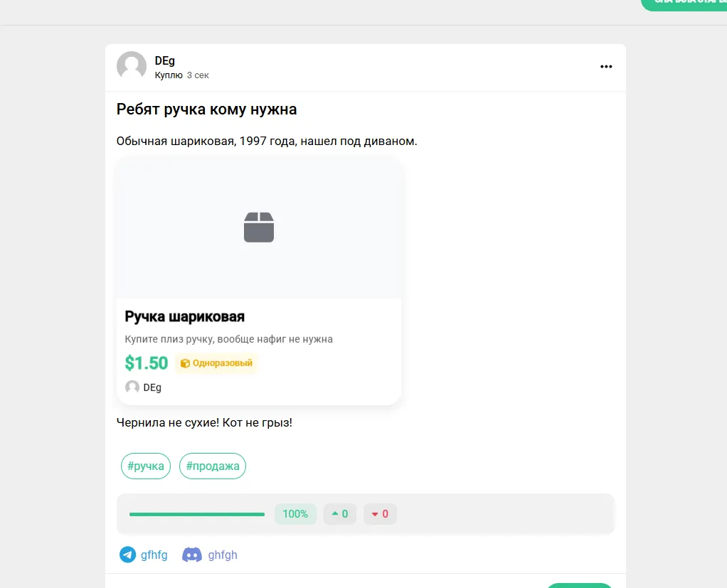Click the 100% rating badge

(295, 514)
